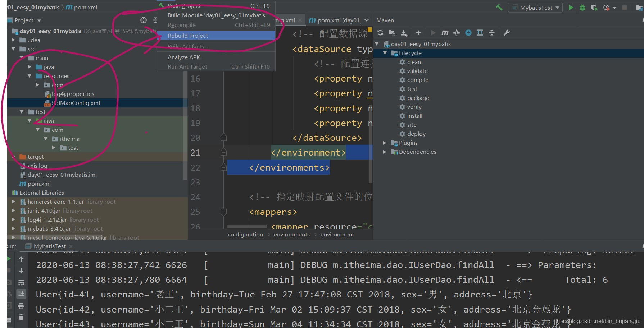This screenshot has width=644, height=328.
Task: Click the fold marker on line 21
Action: pos(223,152)
